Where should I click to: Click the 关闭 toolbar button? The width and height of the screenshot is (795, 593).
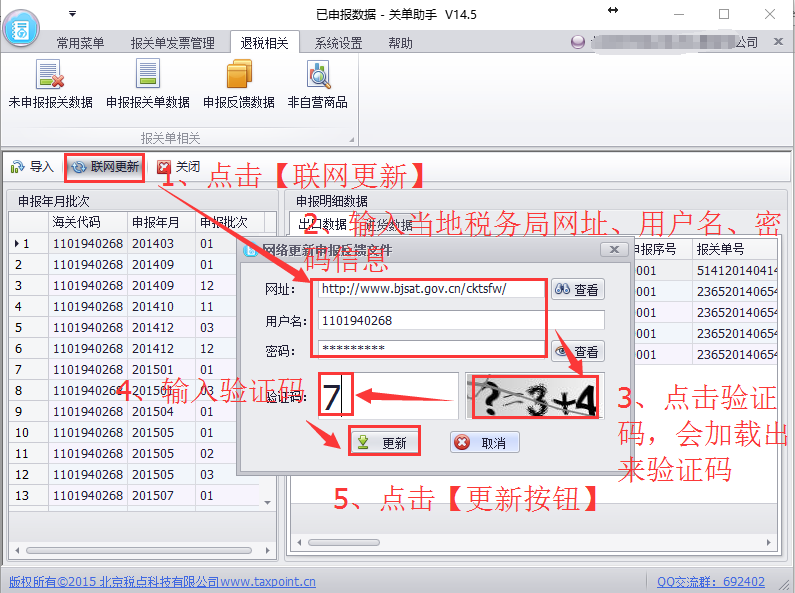(178, 167)
